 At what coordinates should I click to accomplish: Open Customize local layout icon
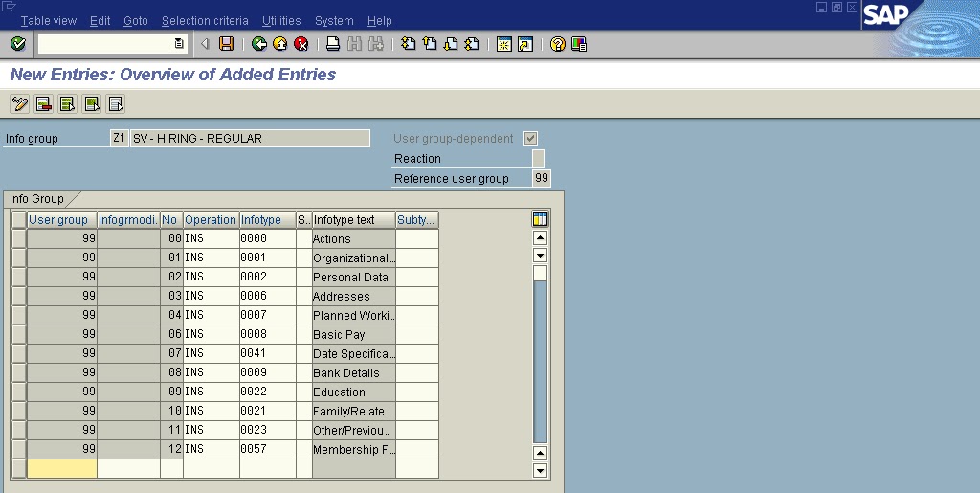click(x=579, y=44)
